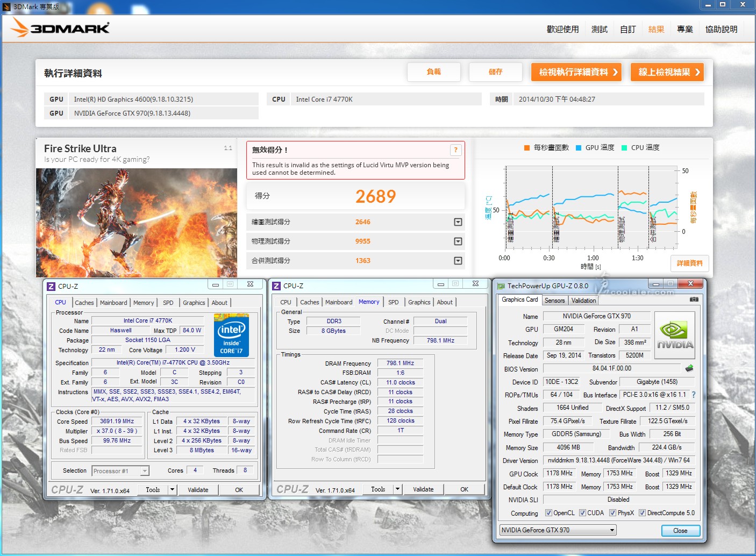Click the Fire Strike Ultra thumbnail image

coord(137,223)
